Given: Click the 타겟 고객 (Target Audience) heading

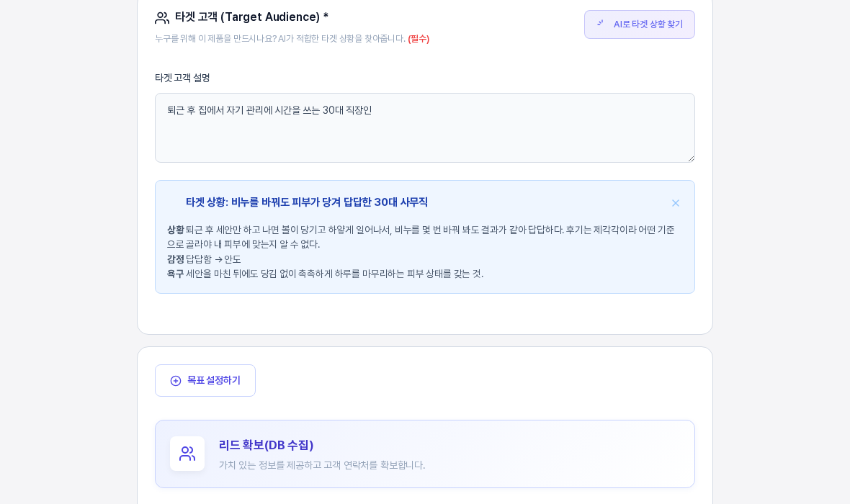Looking at the screenshot, I should pos(251,17).
